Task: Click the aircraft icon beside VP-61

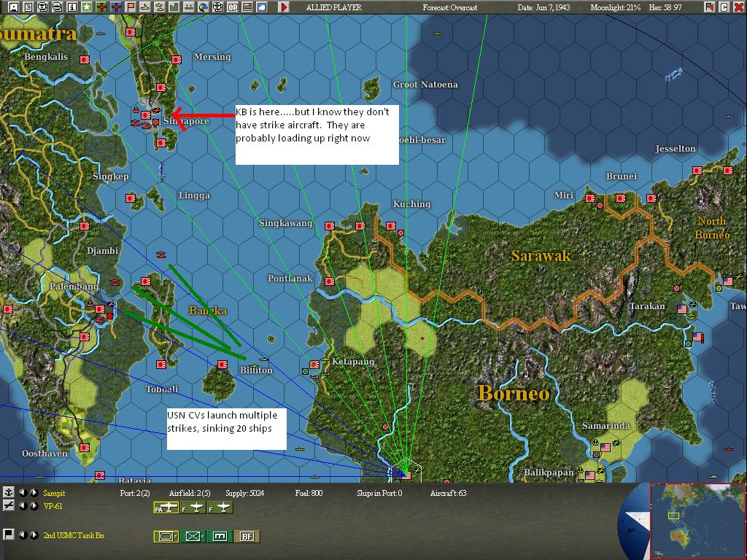Action: coord(9,506)
